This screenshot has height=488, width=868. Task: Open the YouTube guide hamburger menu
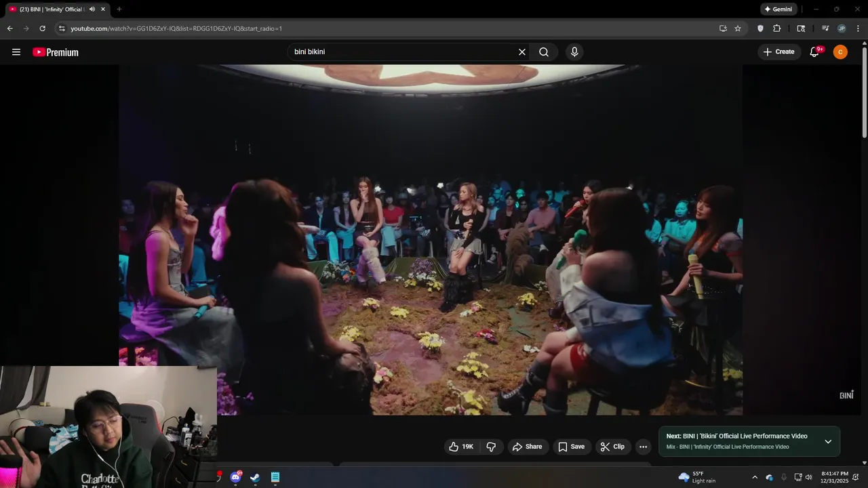[16, 52]
